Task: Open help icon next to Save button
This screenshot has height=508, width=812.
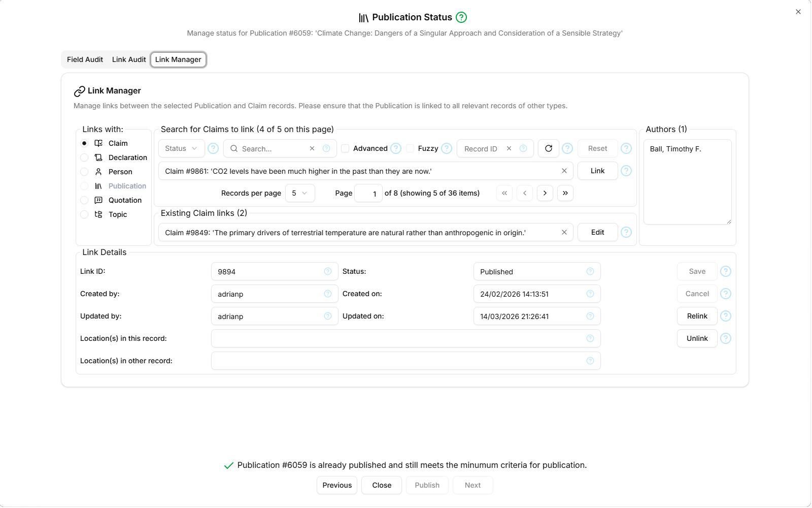Action: pyautogui.click(x=726, y=271)
